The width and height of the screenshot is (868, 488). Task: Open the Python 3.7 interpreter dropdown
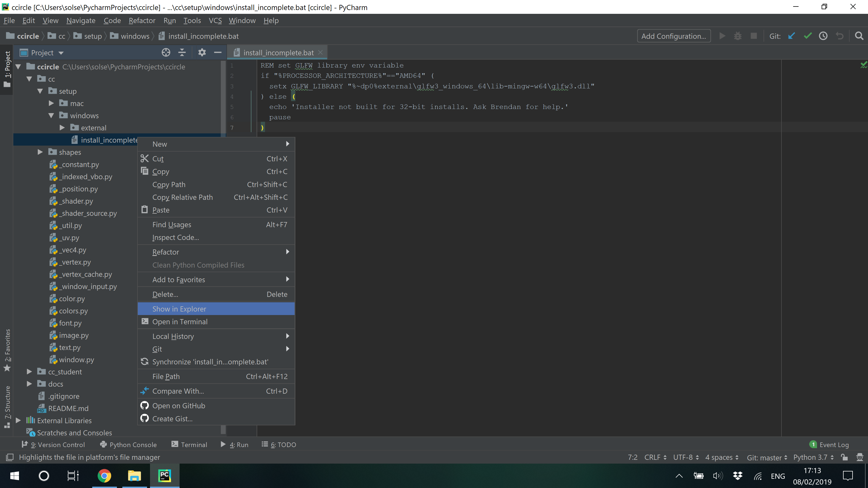pos(813,457)
